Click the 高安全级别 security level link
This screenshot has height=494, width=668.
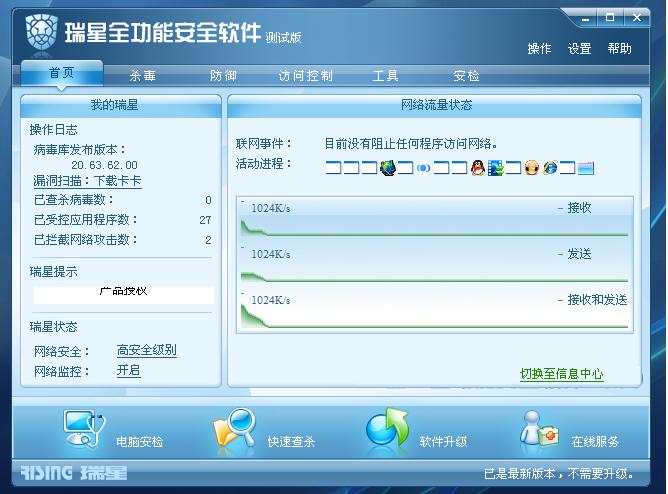[x=147, y=350]
